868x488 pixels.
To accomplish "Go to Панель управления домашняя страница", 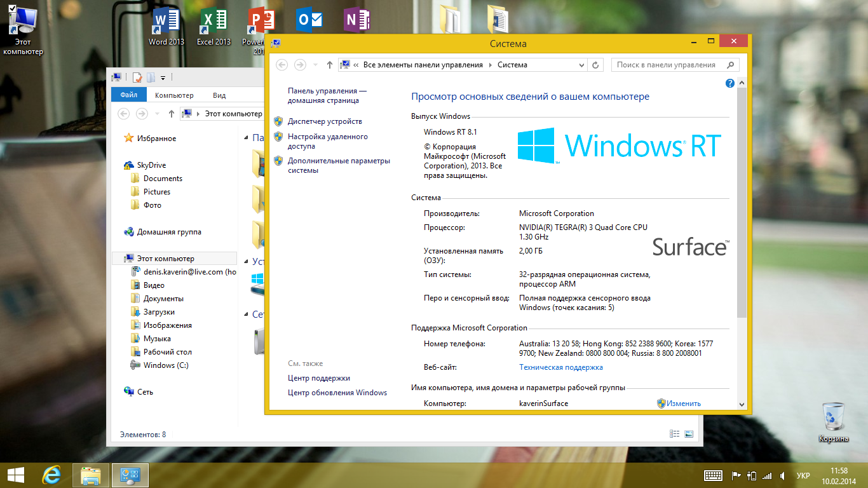I will tap(327, 96).
